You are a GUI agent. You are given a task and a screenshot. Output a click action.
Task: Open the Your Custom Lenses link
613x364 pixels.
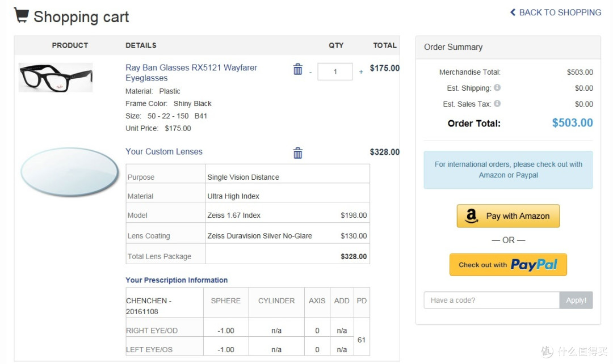point(164,151)
